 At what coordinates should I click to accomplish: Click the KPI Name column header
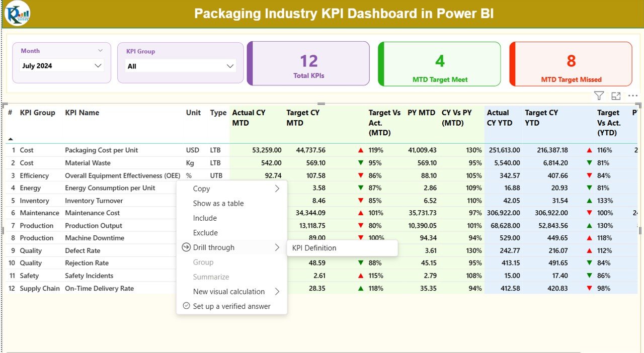pyautogui.click(x=82, y=113)
